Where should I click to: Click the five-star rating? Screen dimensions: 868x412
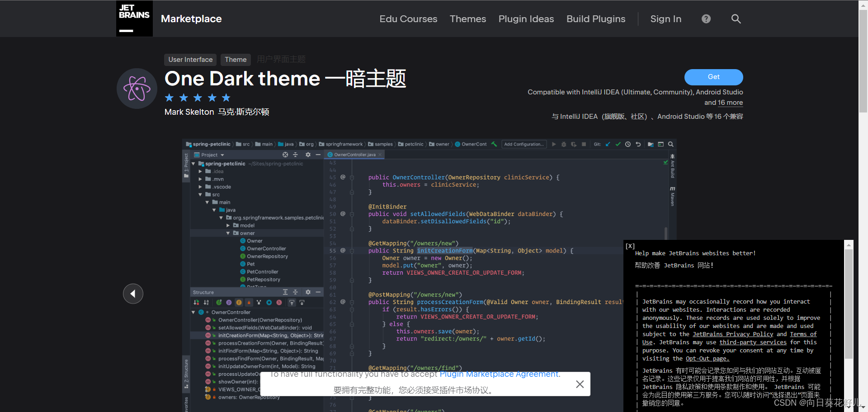click(x=198, y=98)
